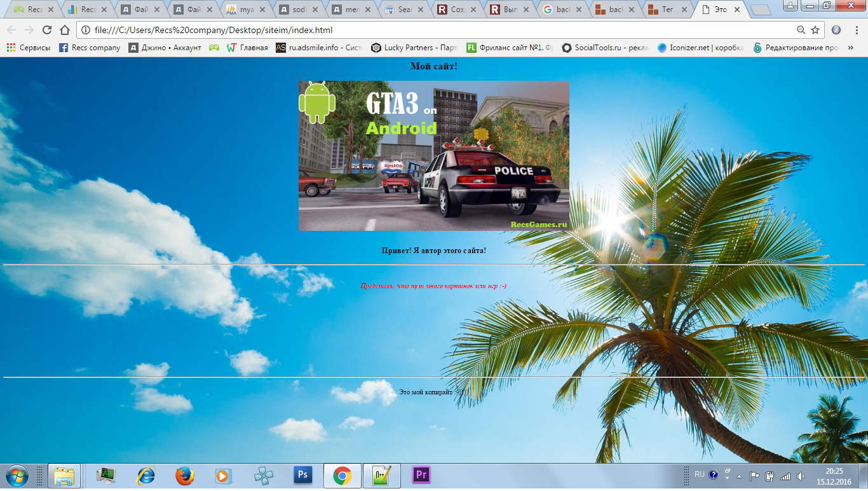This screenshot has height=491, width=868.
Task: Switch to the Вып tab
Action: pyautogui.click(x=510, y=10)
